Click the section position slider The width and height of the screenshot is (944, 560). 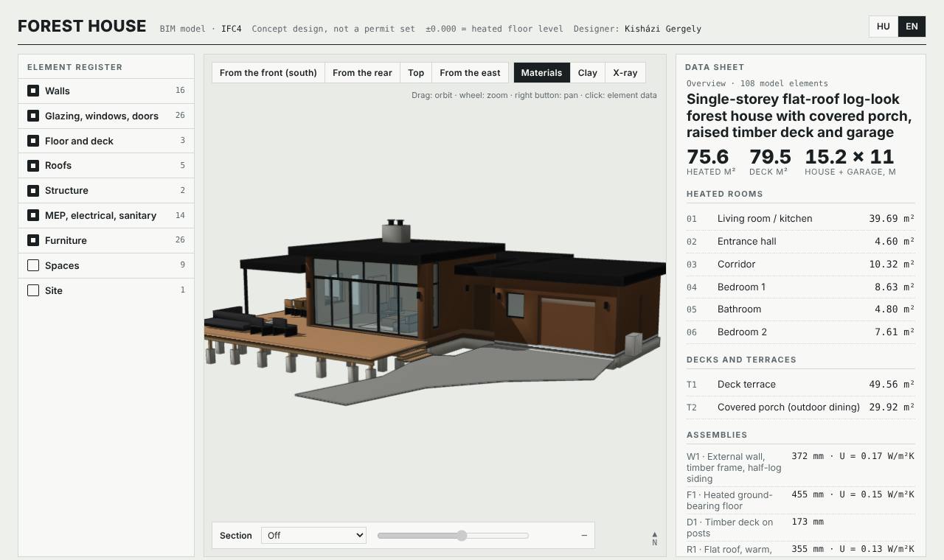tap(454, 536)
